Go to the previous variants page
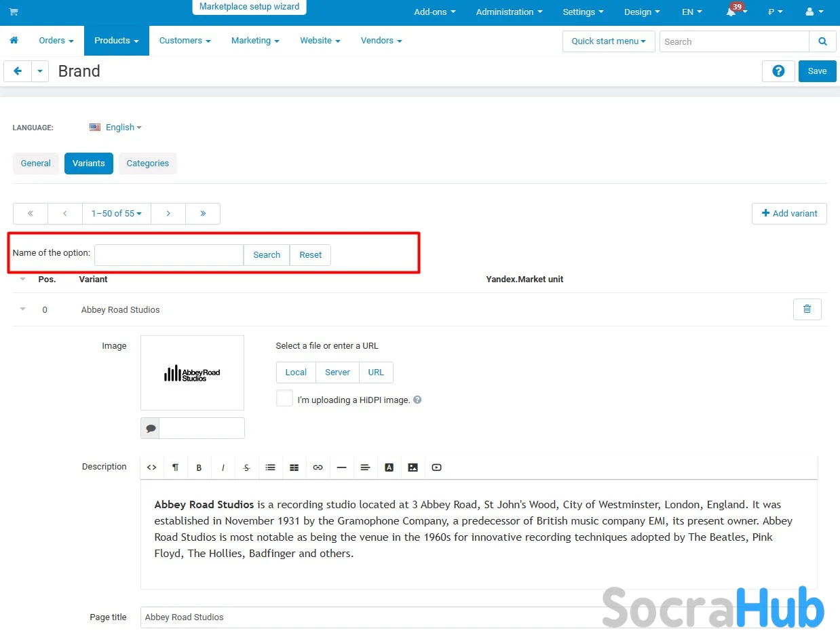The width and height of the screenshot is (840, 631). tap(65, 213)
